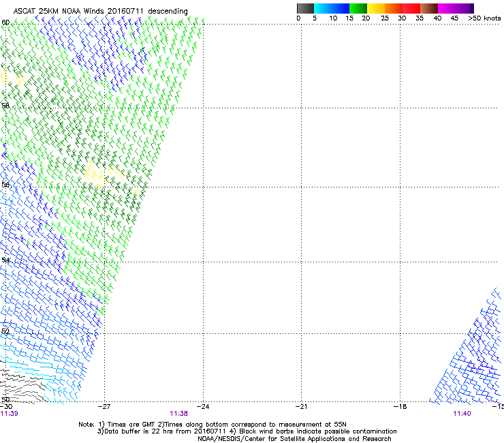The image size is (504, 443).
Task: Click the latitude label '54'
Action: pos(5,260)
